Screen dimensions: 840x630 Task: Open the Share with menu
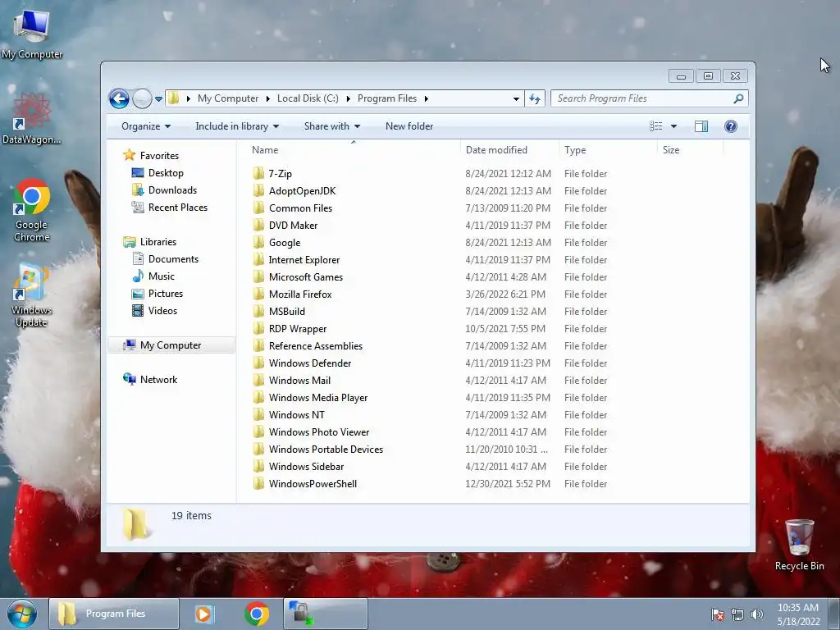click(331, 126)
